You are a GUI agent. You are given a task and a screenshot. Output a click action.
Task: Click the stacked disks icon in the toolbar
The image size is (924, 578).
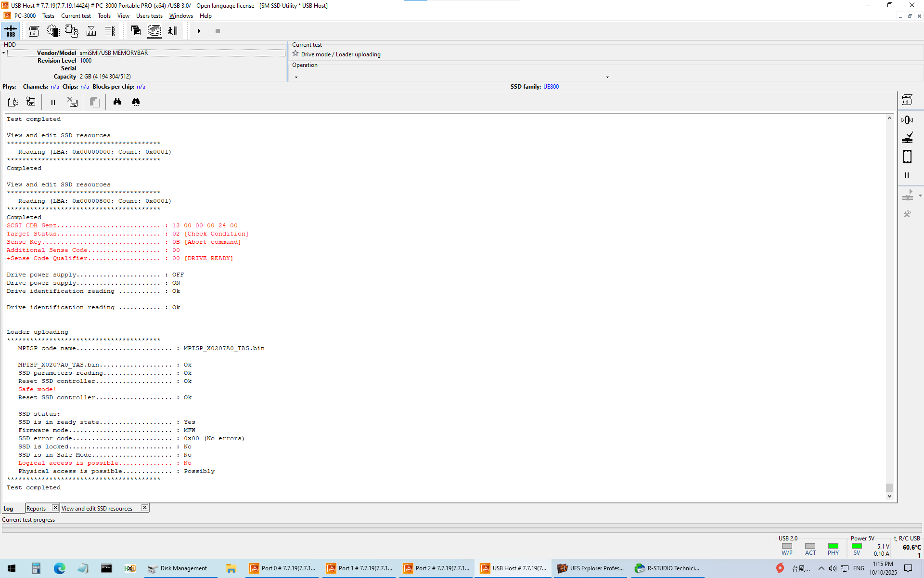click(154, 31)
